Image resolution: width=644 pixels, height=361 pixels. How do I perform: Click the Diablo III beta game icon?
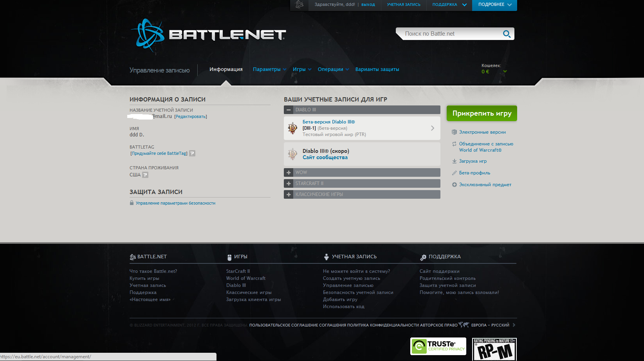pyautogui.click(x=292, y=128)
